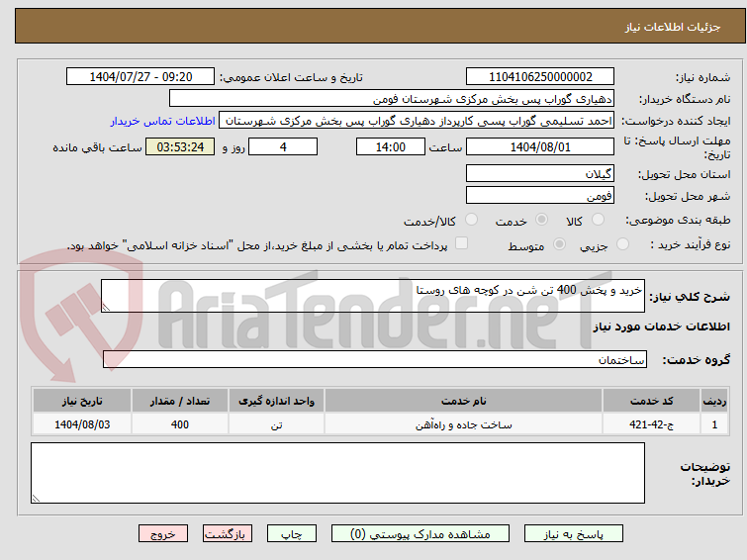Select the متوسط purchase type radio
The height and width of the screenshot is (560, 747).
click(x=559, y=244)
